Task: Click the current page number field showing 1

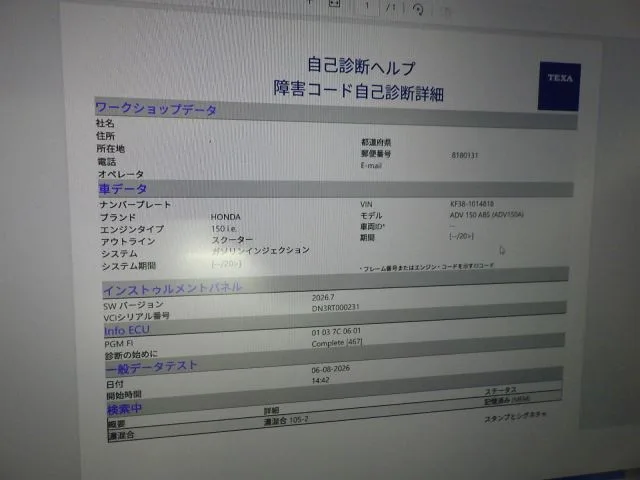Action: 367,5
